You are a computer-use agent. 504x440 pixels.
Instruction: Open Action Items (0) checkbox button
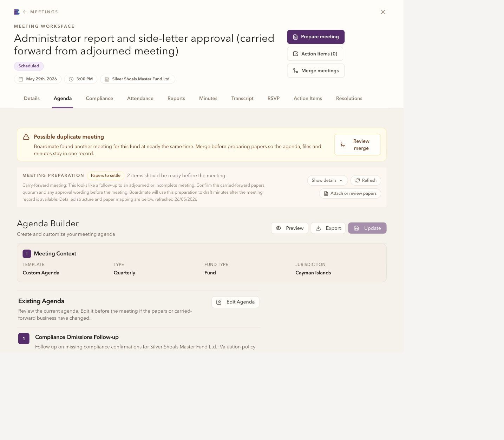pos(315,54)
